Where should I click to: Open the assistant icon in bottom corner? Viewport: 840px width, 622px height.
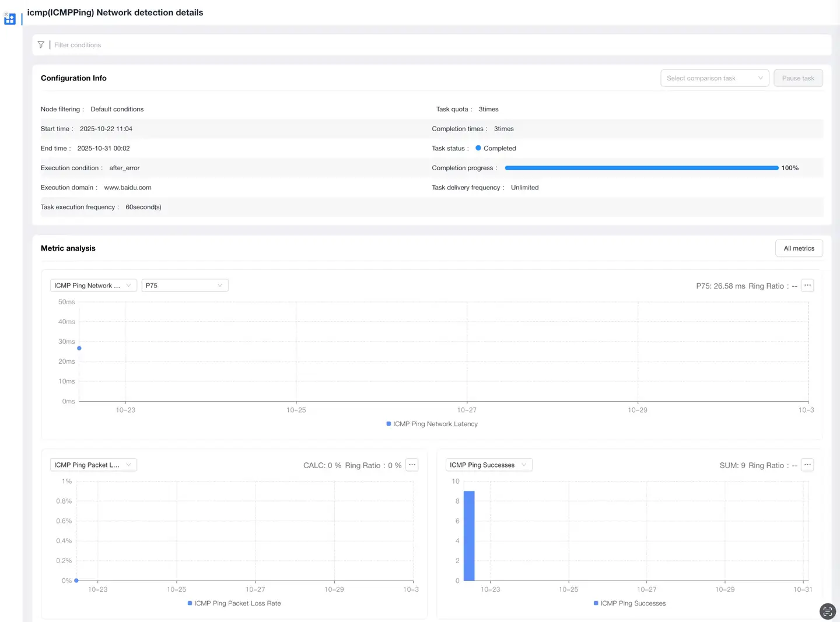[827, 611]
